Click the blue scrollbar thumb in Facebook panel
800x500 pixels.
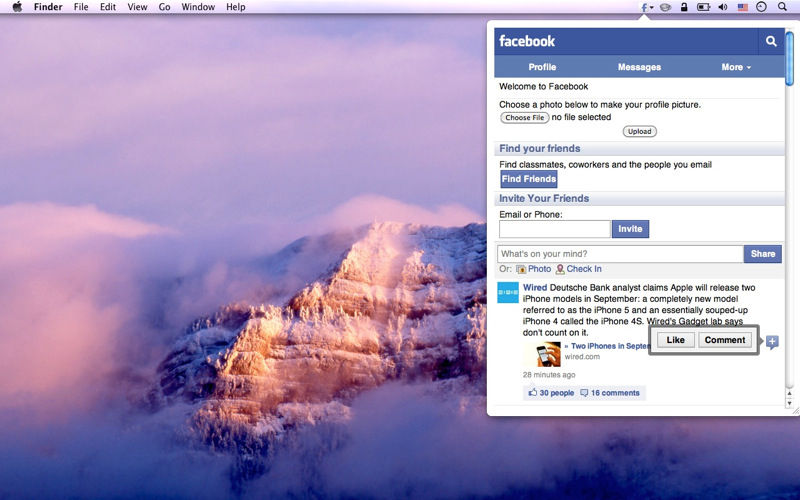[x=789, y=58]
